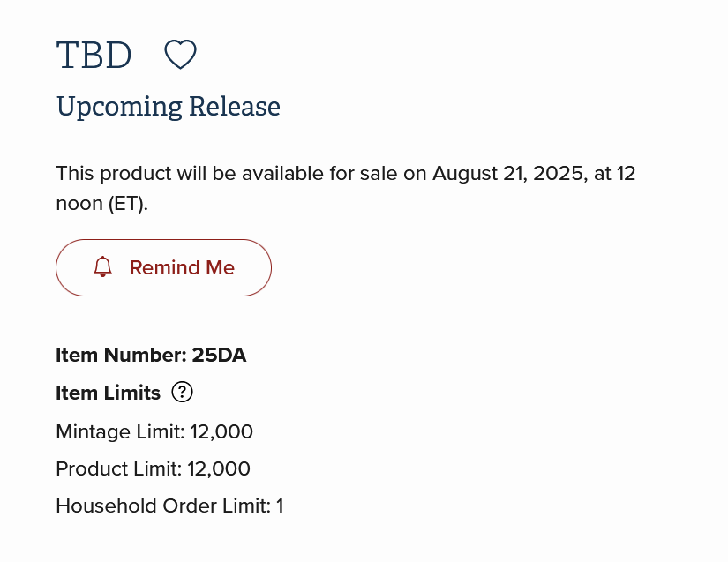Open Item Limits help question mark icon
This screenshot has width=728, height=562.
pyautogui.click(x=182, y=392)
